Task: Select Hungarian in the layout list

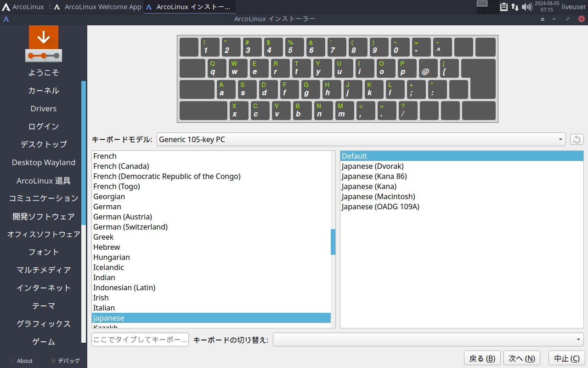Action: [211, 257]
